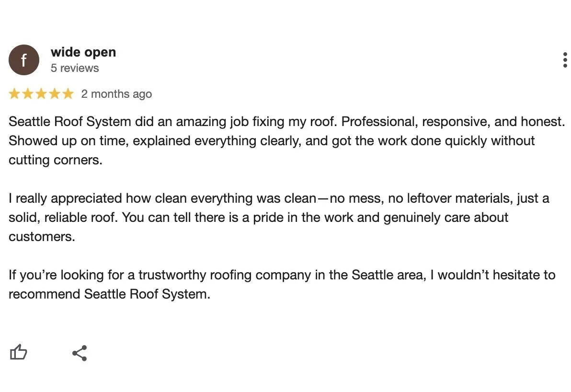The width and height of the screenshot is (571, 392).
Task: View the reviewer's '5 reviews' count
Action: [75, 68]
